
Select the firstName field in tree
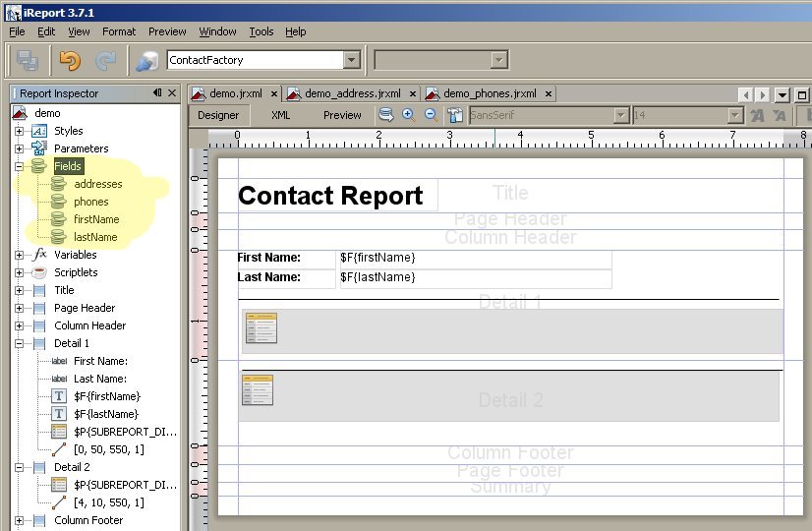pyautogui.click(x=96, y=219)
